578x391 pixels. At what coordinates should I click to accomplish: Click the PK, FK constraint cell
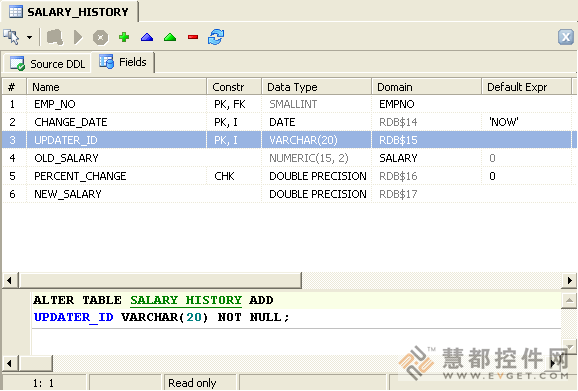tap(234, 104)
